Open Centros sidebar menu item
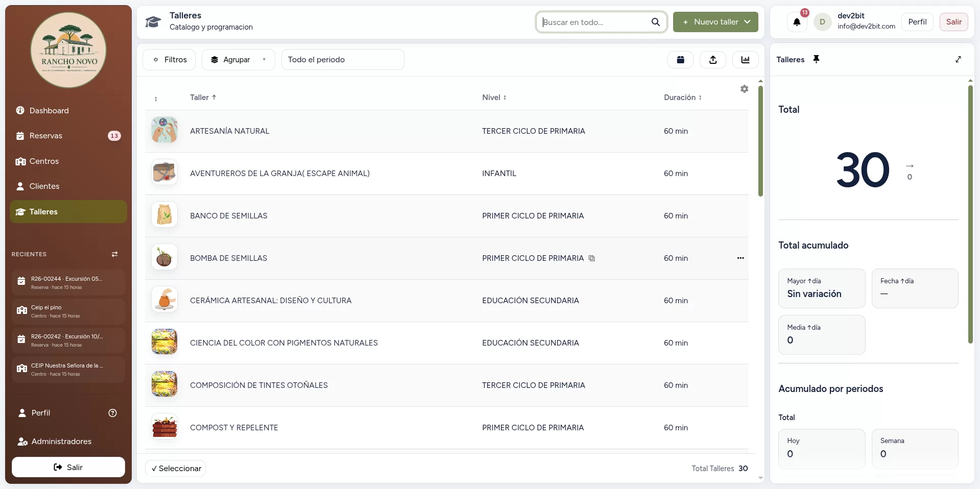The width and height of the screenshot is (980, 489). [68, 161]
